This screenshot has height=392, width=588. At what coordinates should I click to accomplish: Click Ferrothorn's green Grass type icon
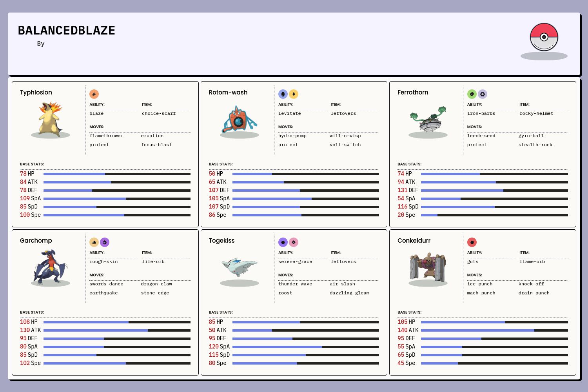coord(472,94)
